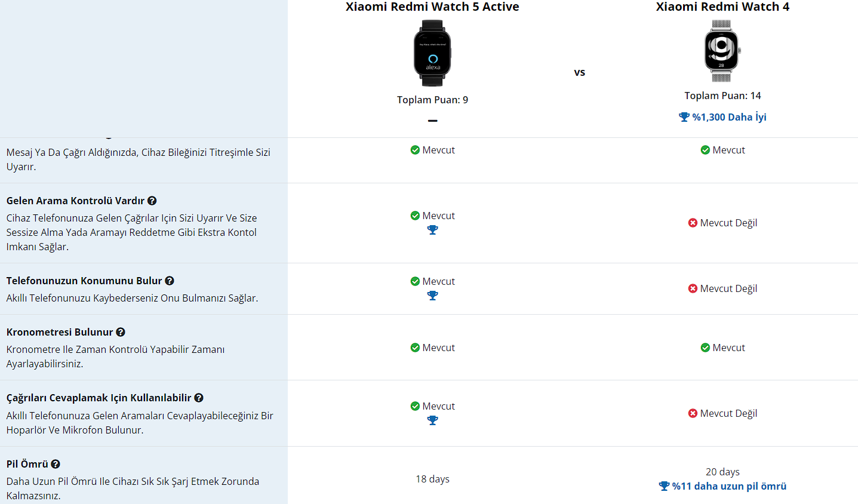This screenshot has height=504, width=858.
Task: Click trophy icon under Gelen Arama Mevcut
Action: tap(433, 231)
